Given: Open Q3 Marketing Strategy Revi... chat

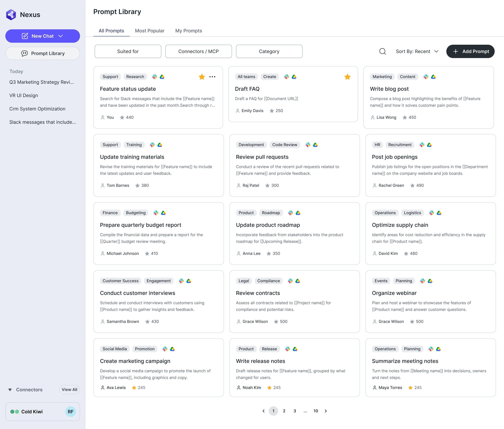Looking at the screenshot, I should [41, 82].
